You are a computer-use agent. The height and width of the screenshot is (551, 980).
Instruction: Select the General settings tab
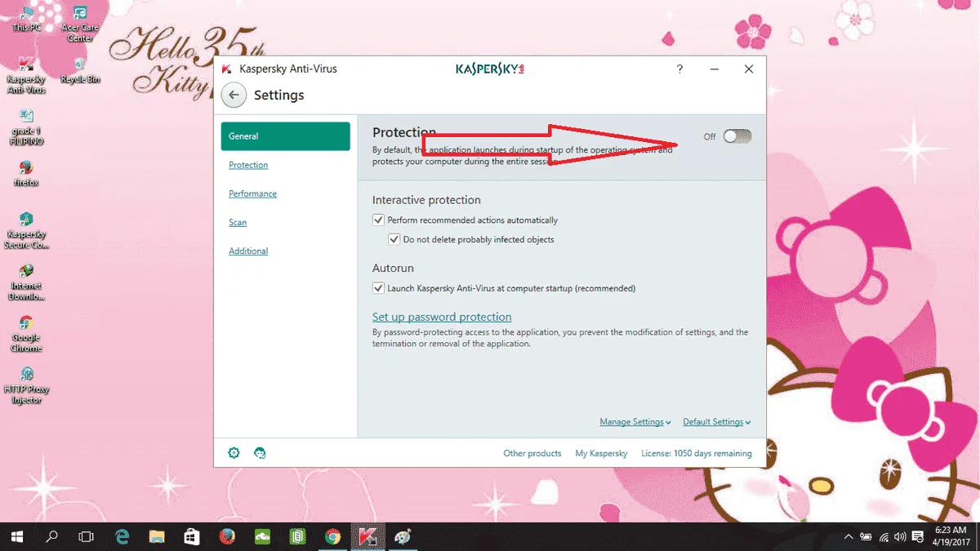click(x=285, y=136)
